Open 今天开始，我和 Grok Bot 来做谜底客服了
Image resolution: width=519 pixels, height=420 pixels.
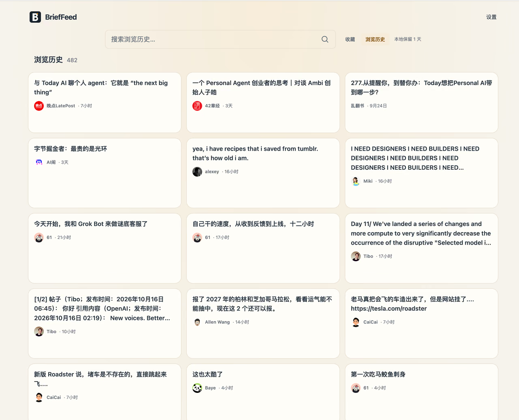click(x=105, y=248)
